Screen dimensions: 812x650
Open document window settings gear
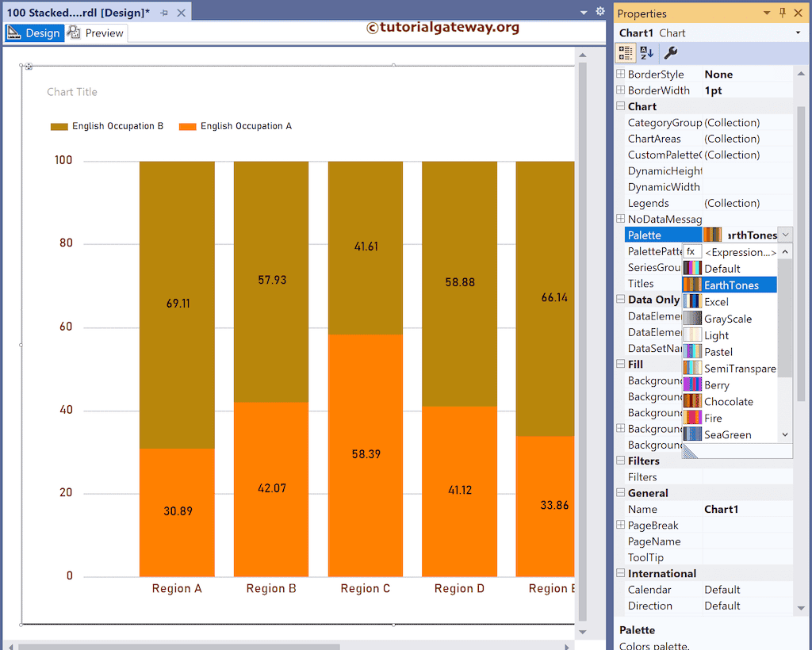(600, 12)
